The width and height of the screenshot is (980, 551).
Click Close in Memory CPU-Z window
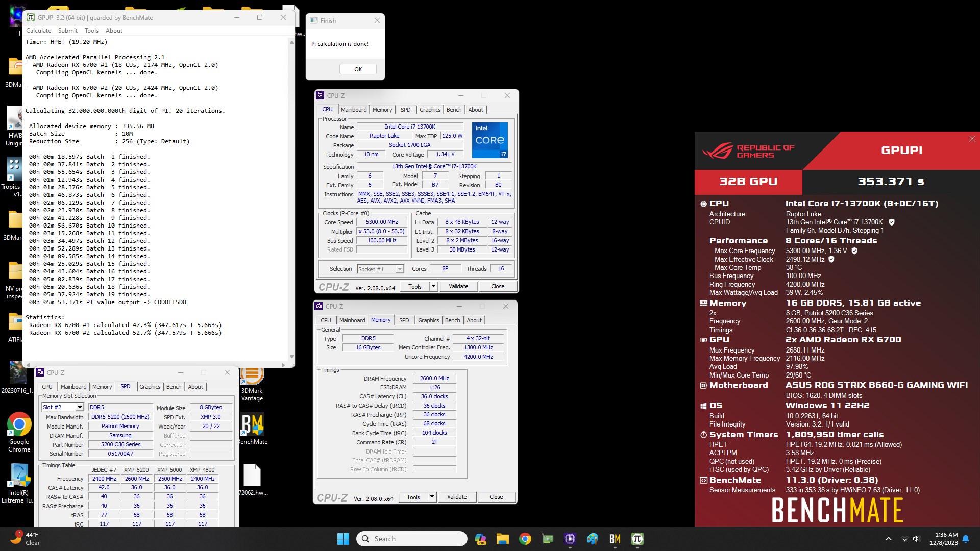tap(496, 497)
